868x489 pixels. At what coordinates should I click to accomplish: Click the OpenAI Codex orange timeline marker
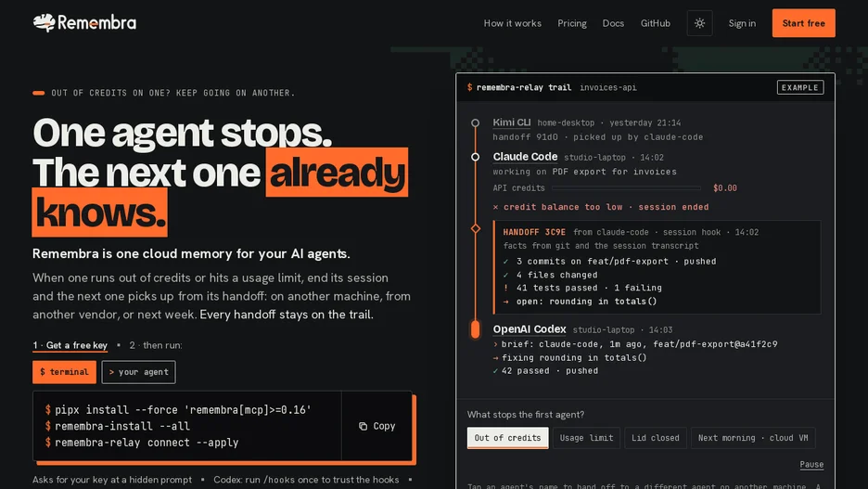click(475, 329)
